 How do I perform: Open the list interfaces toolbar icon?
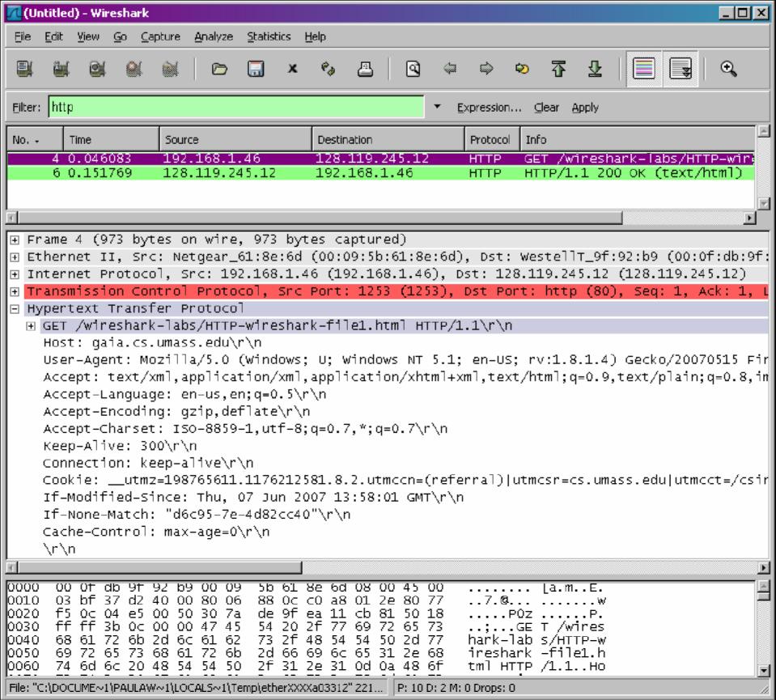click(x=24, y=69)
